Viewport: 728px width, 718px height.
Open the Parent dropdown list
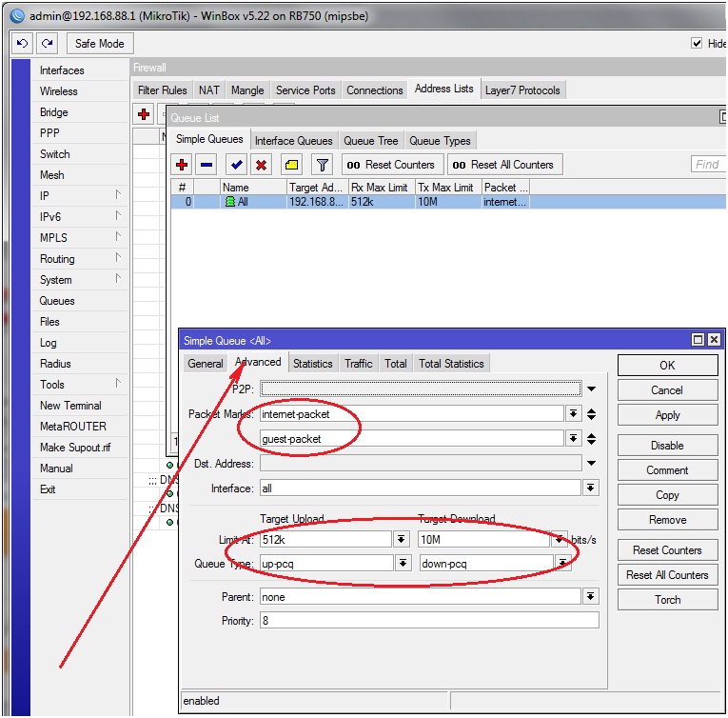591,597
